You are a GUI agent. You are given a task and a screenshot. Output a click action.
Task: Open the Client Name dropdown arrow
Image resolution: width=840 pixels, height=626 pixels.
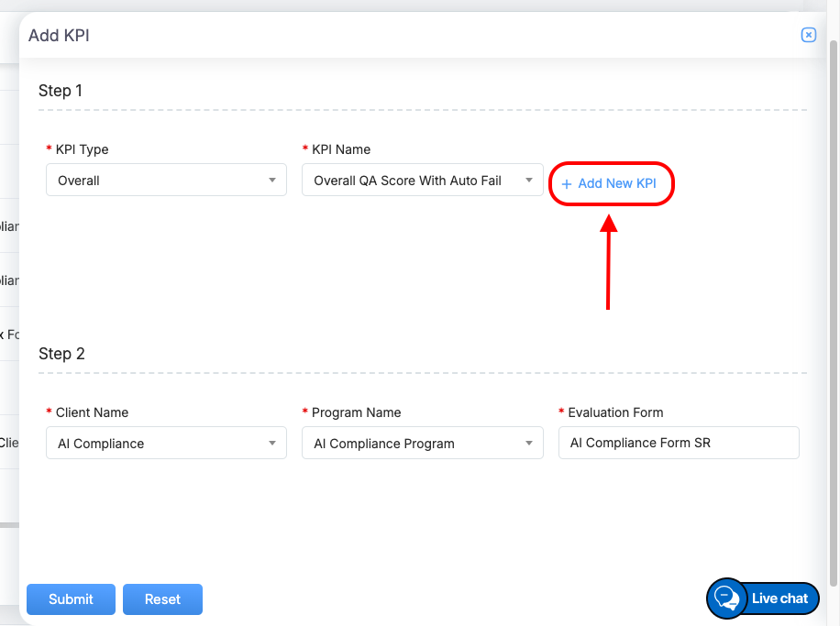click(x=272, y=444)
